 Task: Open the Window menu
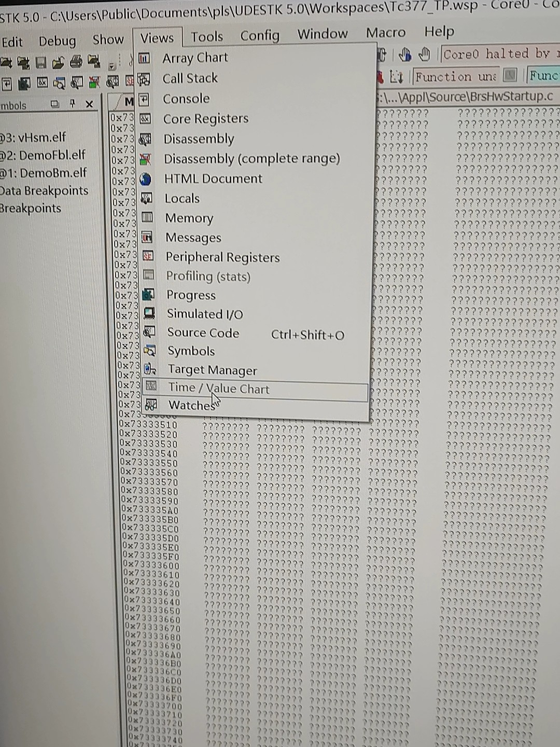pyautogui.click(x=323, y=34)
